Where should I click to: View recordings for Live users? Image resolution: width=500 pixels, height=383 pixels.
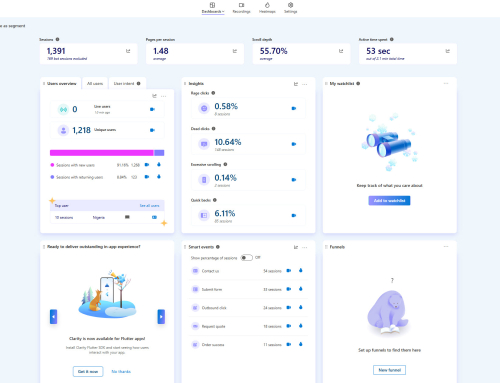[x=152, y=109]
